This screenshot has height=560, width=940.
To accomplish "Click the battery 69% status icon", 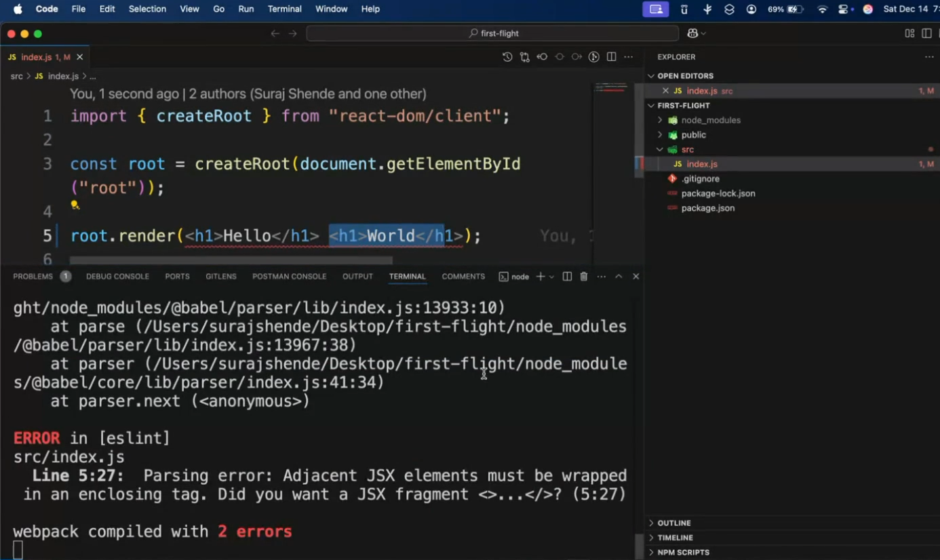I will 786,9.
